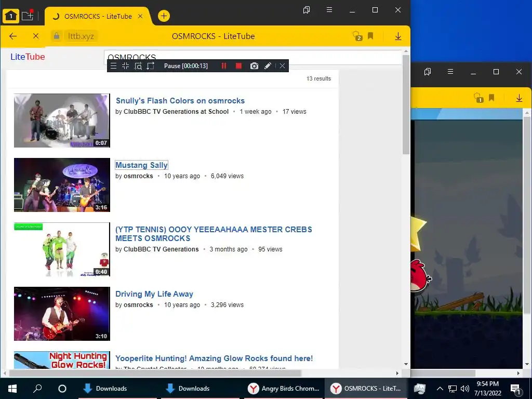Click the YTP TENNIS video thumbnail
The image size is (532, 399).
[62, 249]
